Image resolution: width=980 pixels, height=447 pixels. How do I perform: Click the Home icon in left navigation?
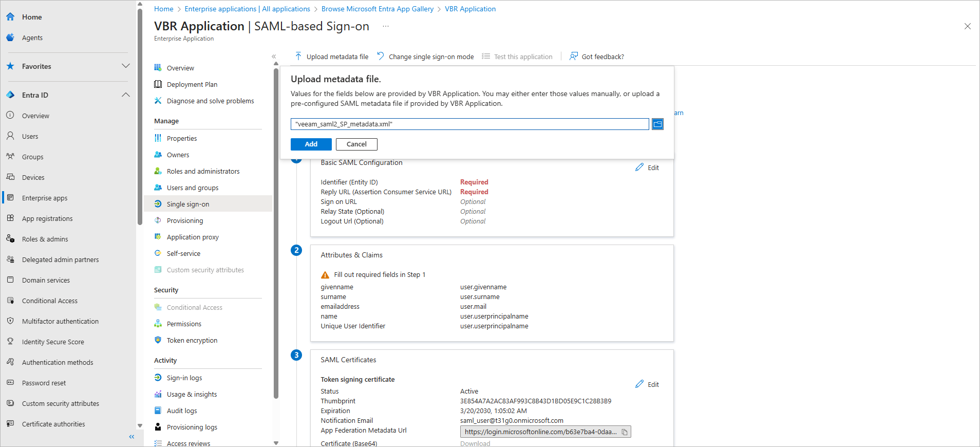click(x=10, y=17)
